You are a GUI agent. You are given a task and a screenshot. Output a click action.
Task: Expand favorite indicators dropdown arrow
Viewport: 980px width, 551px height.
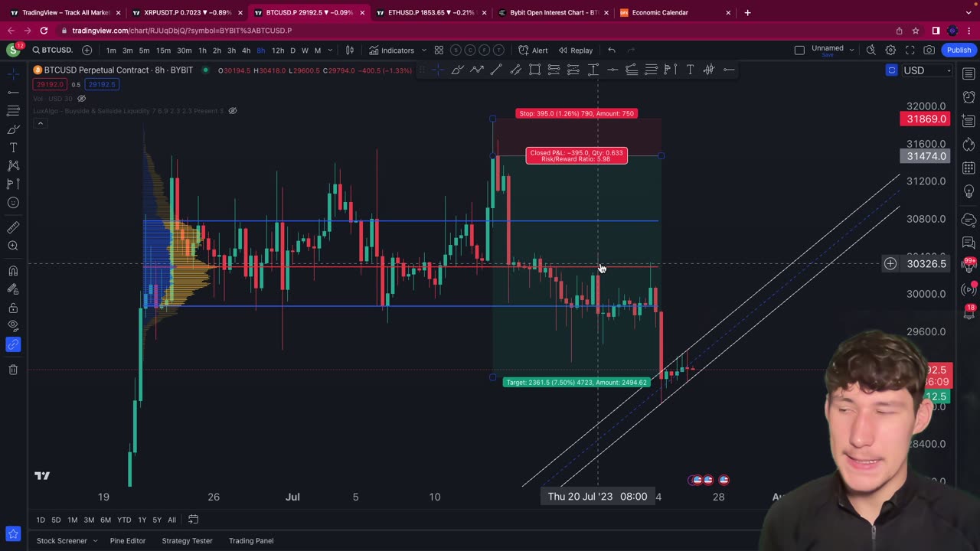(x=423, y=50)
